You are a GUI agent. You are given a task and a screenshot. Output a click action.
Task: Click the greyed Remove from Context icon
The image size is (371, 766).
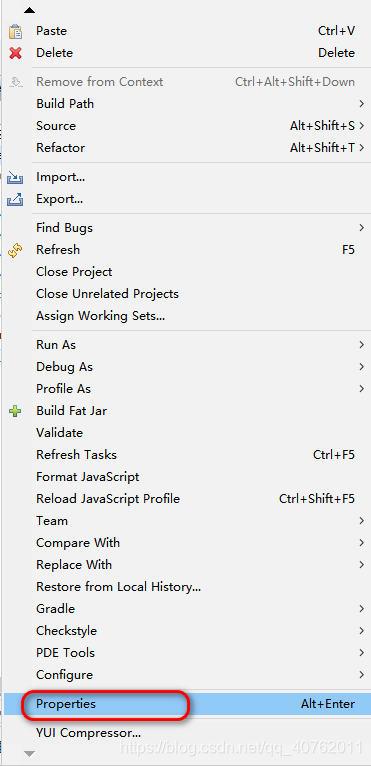point(16,82)
